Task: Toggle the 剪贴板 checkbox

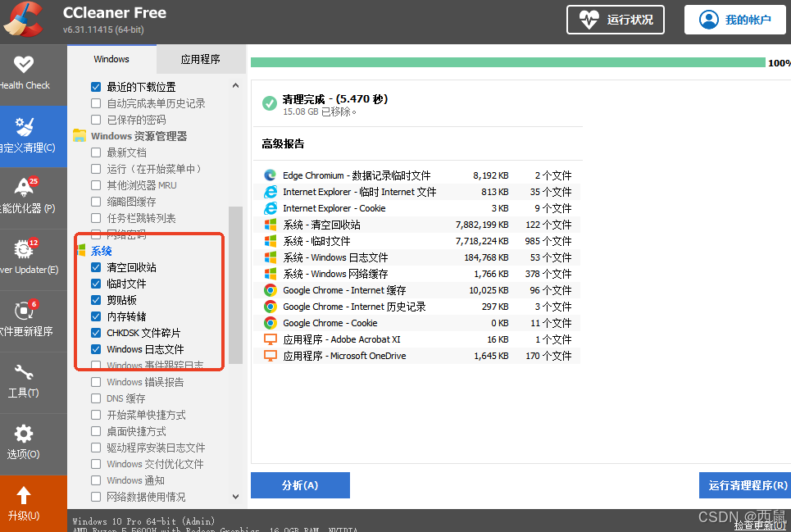Action: pos(96,300)
